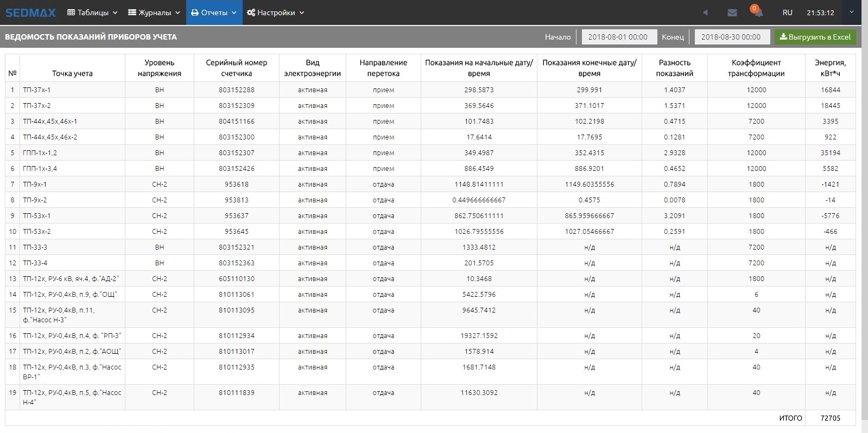The height and width of the screenshot is (433, 868).
Task: Click Выгрузить в Excel button
Action: point(815,37)
